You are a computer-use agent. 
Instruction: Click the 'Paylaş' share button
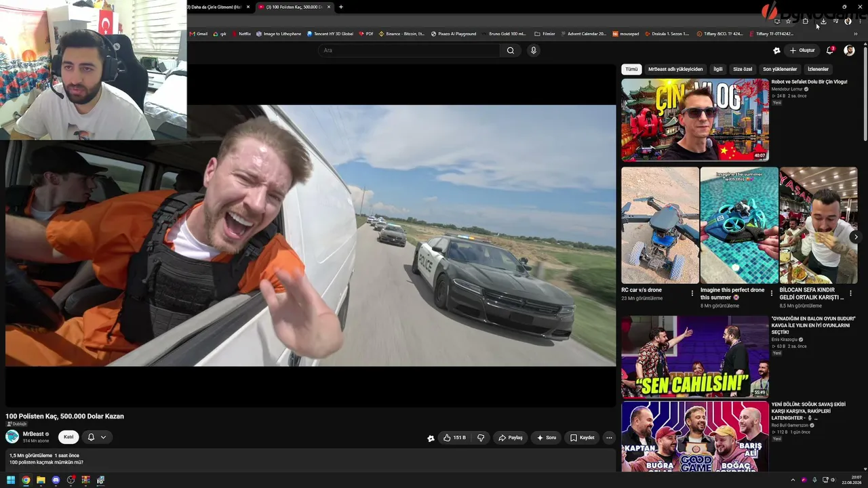pyautogui.click(x=511, y=438)
